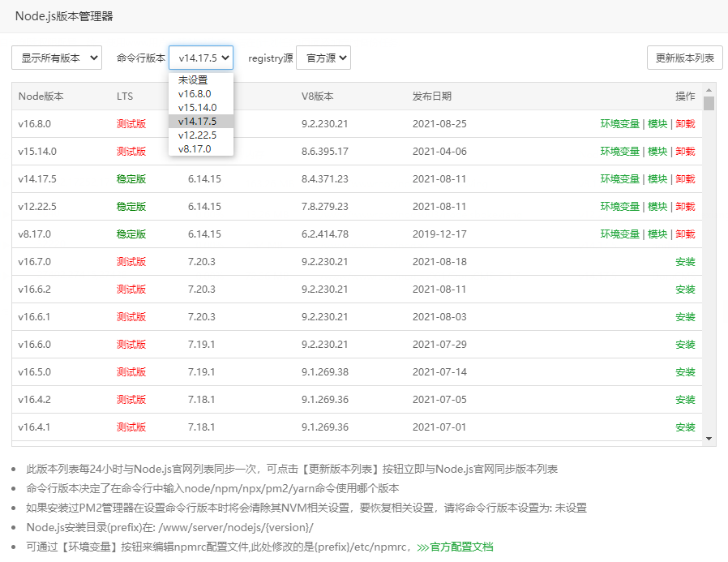
Task: Open the registry源 官方源 dropdown
Action: tap(323, 58)
